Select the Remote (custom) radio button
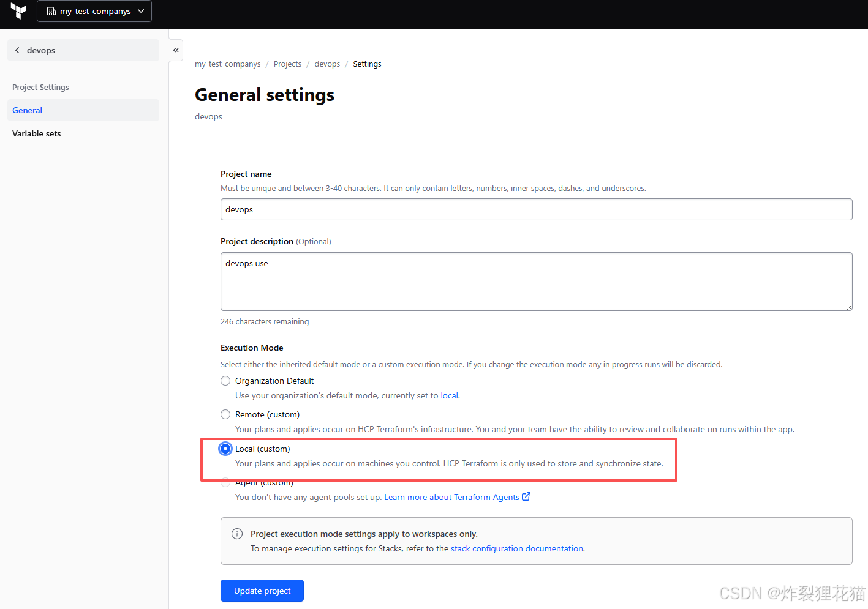The width and height of the screenshot is (868, 609). (225, 414)
